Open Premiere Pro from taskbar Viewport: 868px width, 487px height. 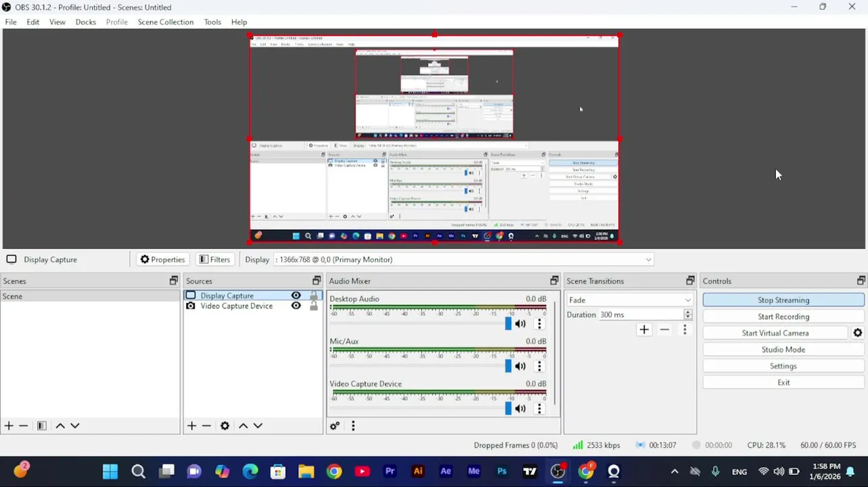[390, 471]
